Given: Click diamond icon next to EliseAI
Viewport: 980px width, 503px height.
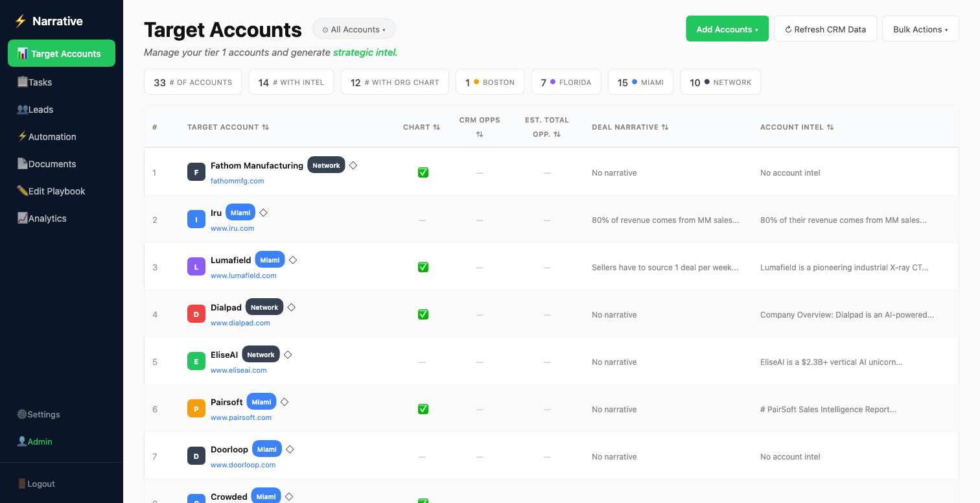Looking at the screenshot, I should tap(288, 355).
